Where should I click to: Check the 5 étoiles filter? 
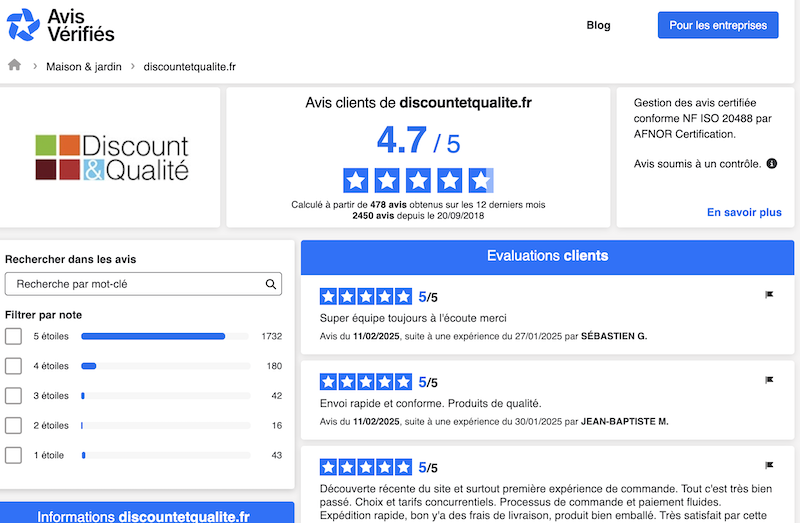click(x=13, y=336)
